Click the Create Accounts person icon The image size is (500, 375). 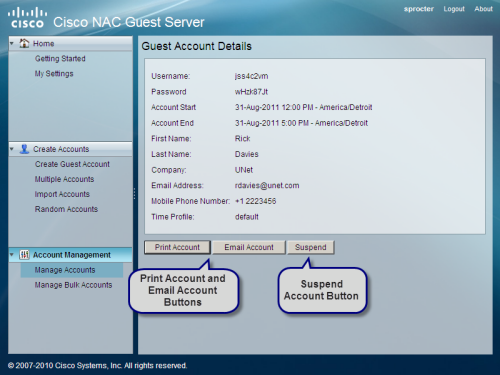24,149
